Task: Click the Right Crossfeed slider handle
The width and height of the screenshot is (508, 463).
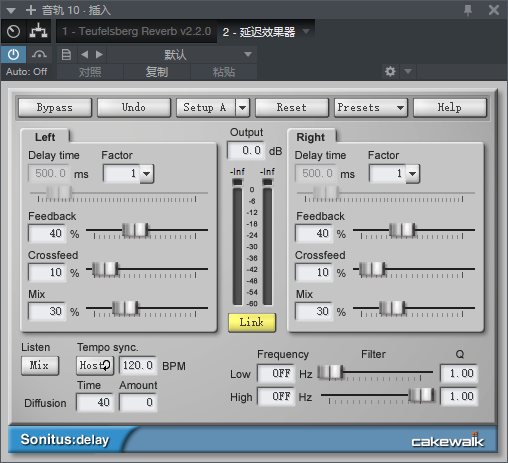Action: click(372, 269)
